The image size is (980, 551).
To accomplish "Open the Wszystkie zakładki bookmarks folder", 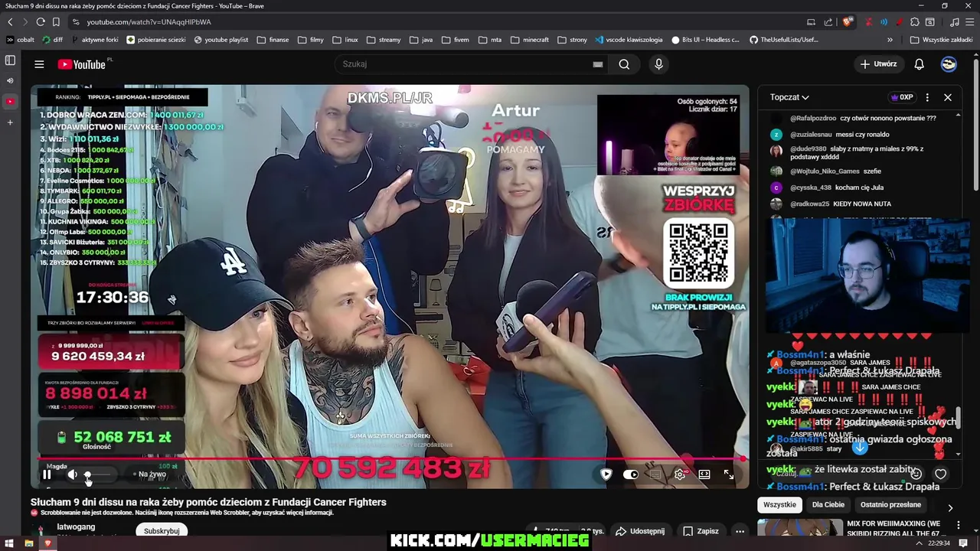I will [941, 40].
